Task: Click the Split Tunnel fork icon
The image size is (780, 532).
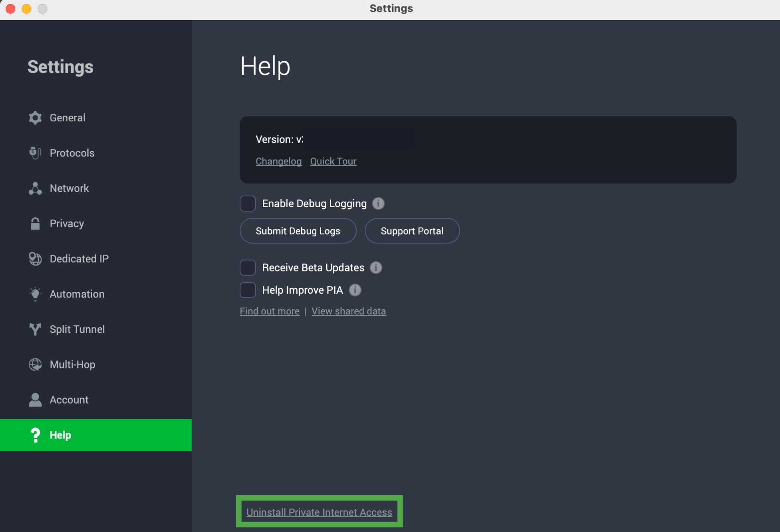Action: click(35, 329)
